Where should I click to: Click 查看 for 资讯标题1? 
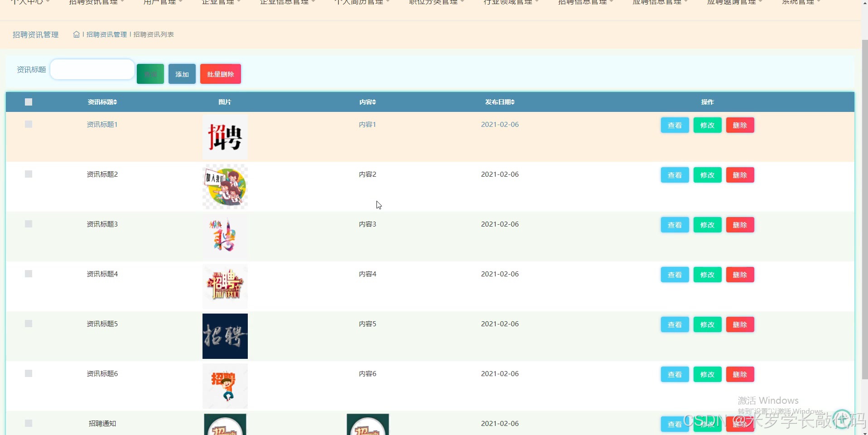(675, 125)
